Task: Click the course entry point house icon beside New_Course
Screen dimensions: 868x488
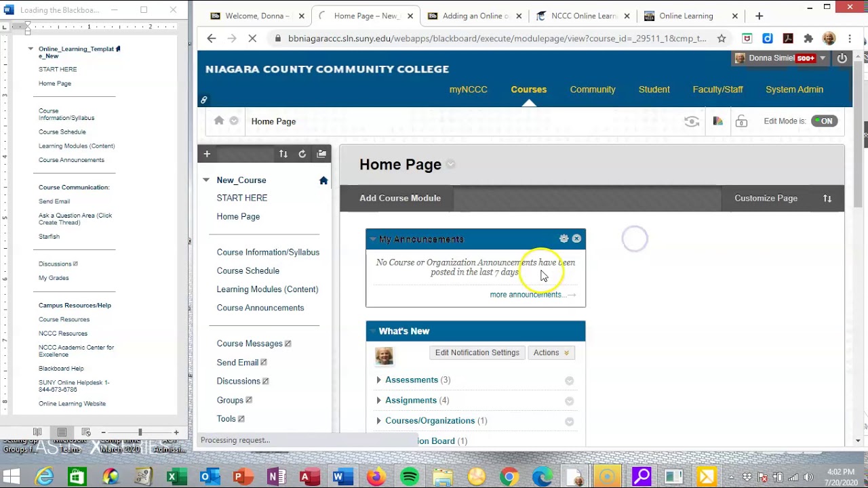Action: pyautogui.click(x=323, y=180)
